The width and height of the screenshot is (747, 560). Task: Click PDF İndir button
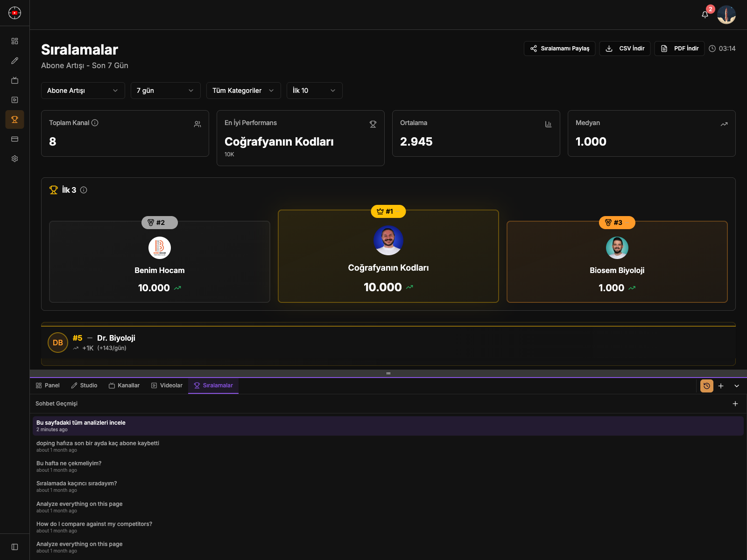click(x=679, y=49)
